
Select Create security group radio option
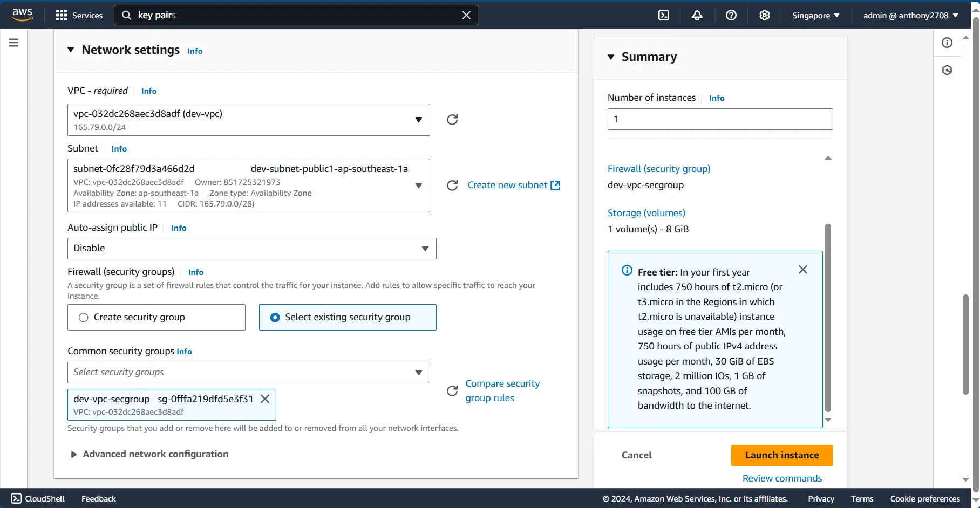click(156, 318)
